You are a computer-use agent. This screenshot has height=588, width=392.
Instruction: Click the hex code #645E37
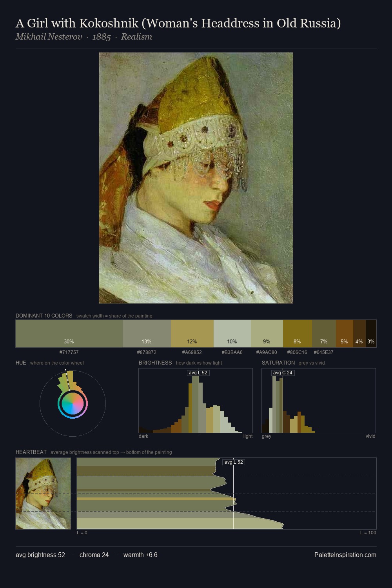[324, 352]
